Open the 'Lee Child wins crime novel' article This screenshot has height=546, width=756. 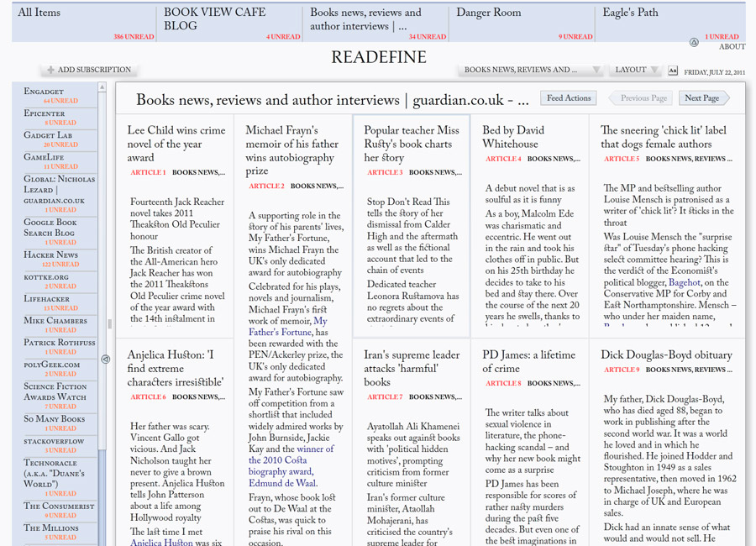tap(176, 144)
